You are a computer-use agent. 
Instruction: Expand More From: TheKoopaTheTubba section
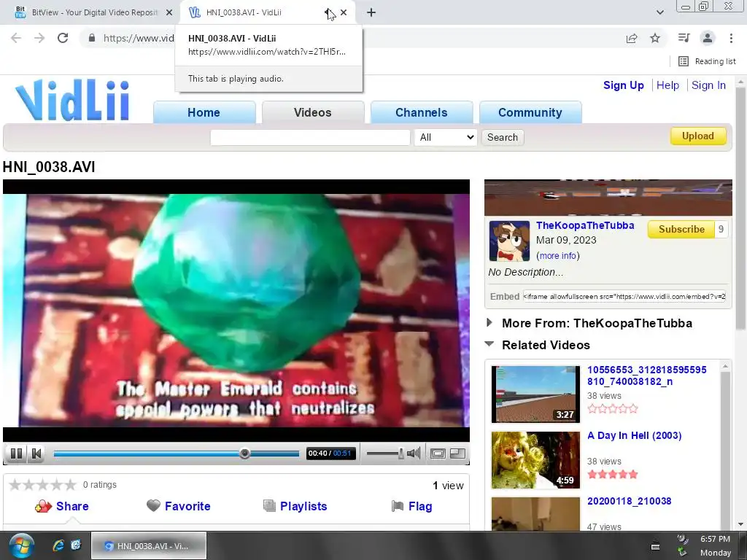tap(489, 323)
